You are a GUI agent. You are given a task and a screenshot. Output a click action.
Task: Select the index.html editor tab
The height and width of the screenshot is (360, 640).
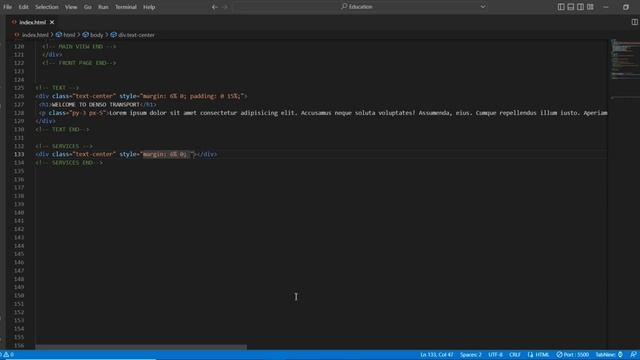click(32, 22)
